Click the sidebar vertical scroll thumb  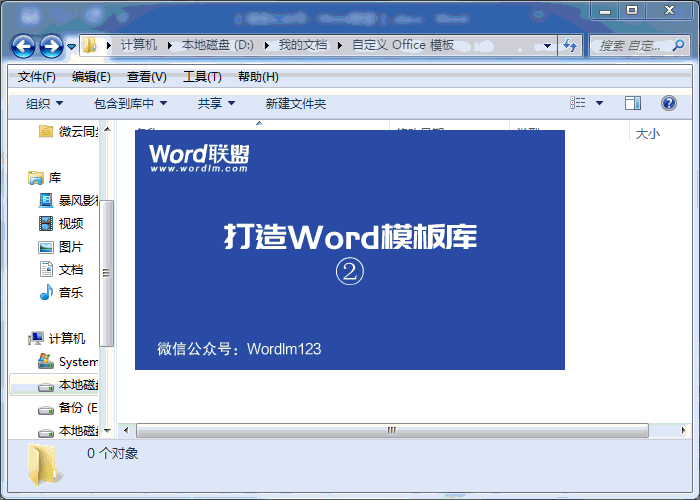point(106,273)
